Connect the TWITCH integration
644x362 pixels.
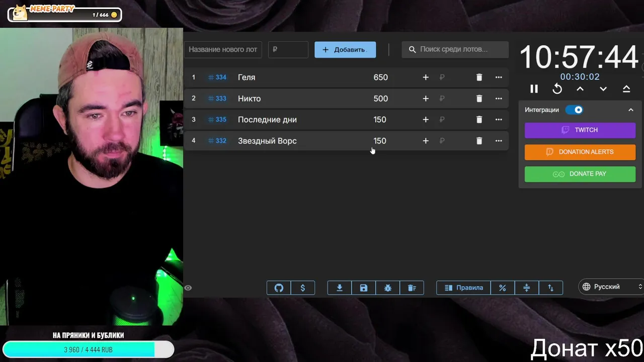[x=580, y=130]
